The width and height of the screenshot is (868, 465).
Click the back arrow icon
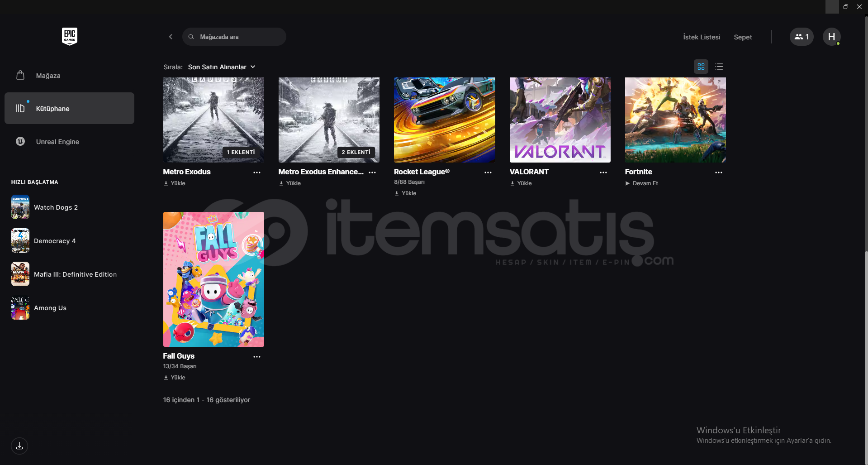pos(171,37)
